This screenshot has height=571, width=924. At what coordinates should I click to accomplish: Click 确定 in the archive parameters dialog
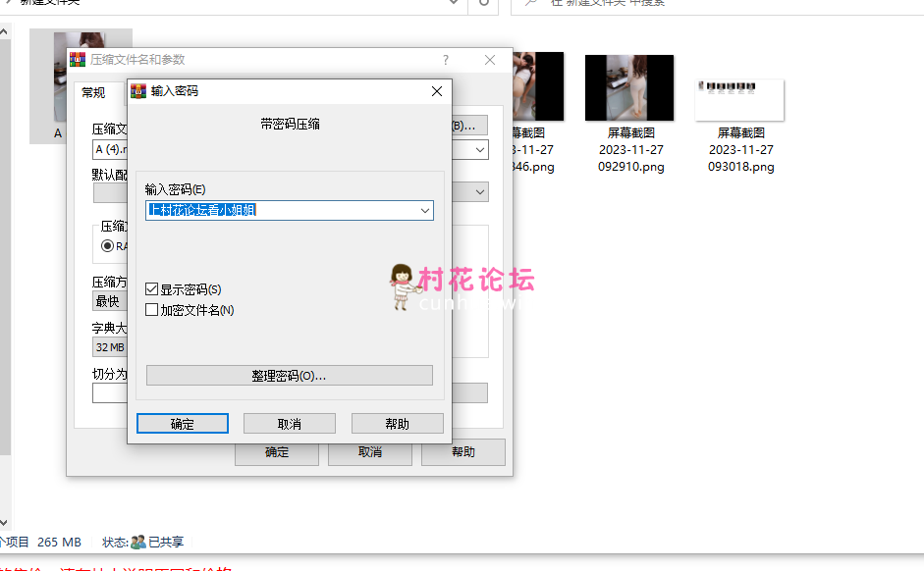(276, 452)
